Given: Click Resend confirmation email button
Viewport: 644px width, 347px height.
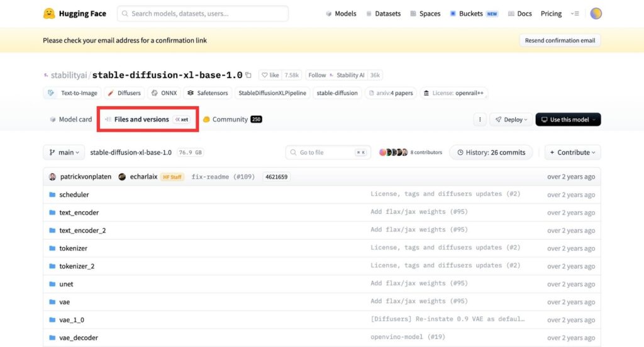Looking at the screenshot, I should pyautogui.click(x=560, y=40).
